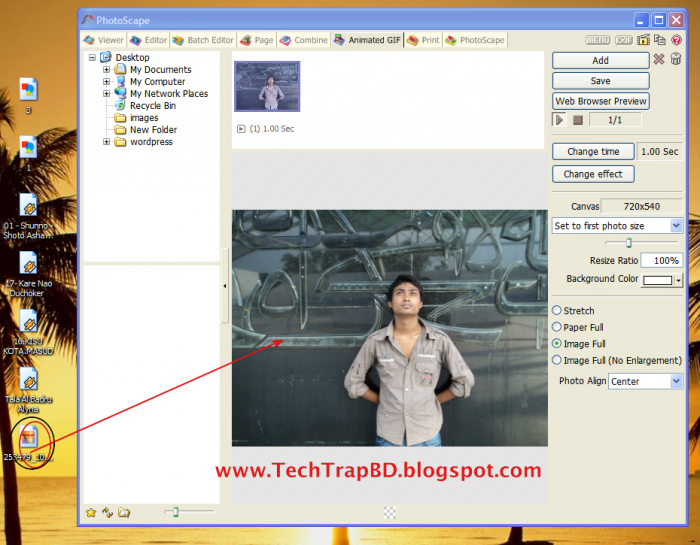Expand the wordpress folder node

106,141
